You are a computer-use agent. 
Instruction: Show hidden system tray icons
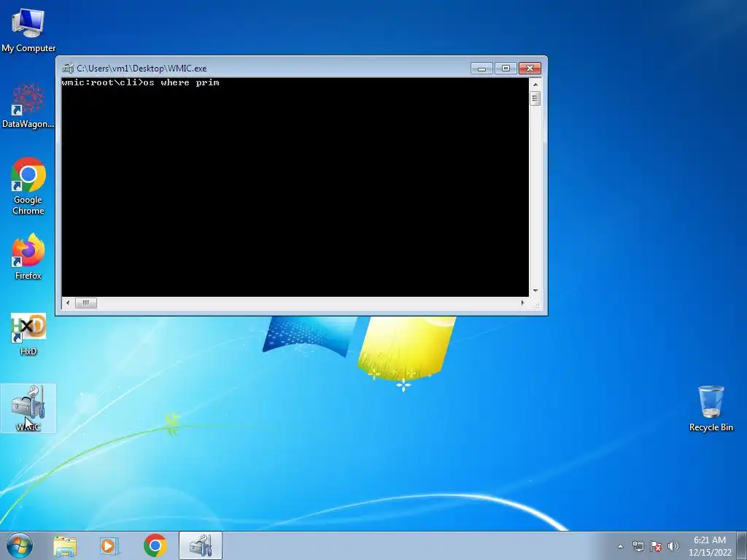(620, 546)
